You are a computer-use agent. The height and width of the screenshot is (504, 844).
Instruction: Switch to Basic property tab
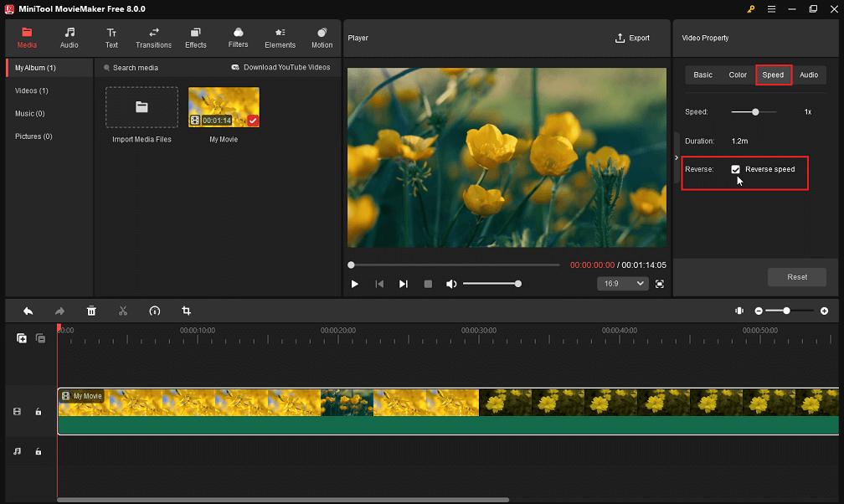pos(702,75)
